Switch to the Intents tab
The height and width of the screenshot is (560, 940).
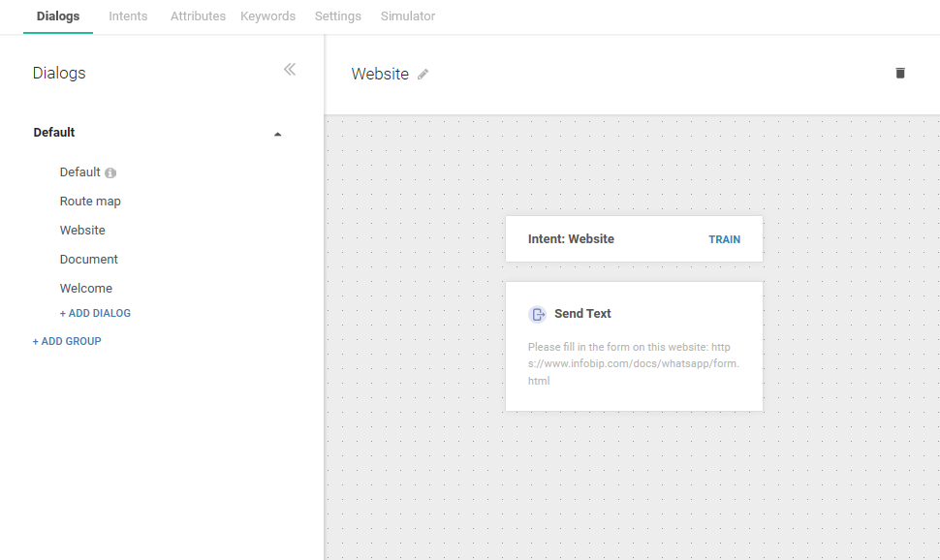coord(128,16)
